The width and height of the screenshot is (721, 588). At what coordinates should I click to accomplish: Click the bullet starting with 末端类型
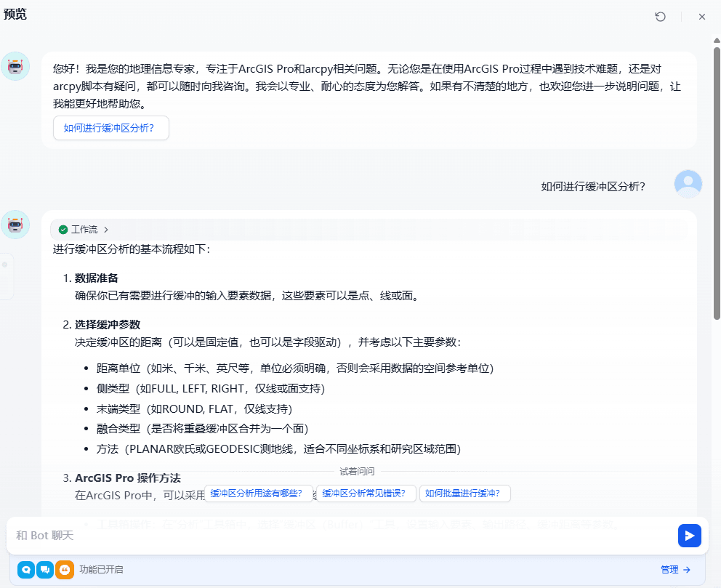click(x=194, y=408)
